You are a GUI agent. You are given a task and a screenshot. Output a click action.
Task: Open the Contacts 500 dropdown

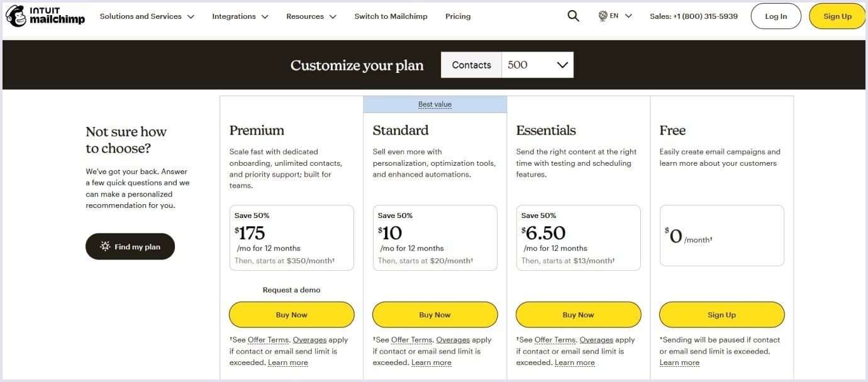tap(537, 65)
